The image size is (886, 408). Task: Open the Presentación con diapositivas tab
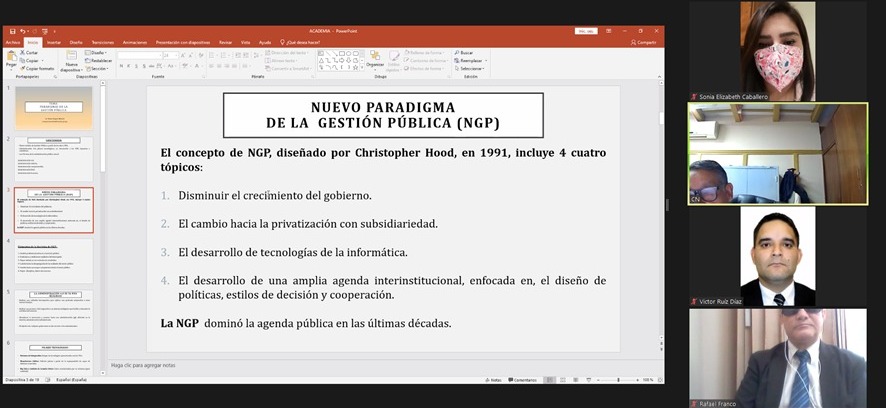(x=183, y=42)
